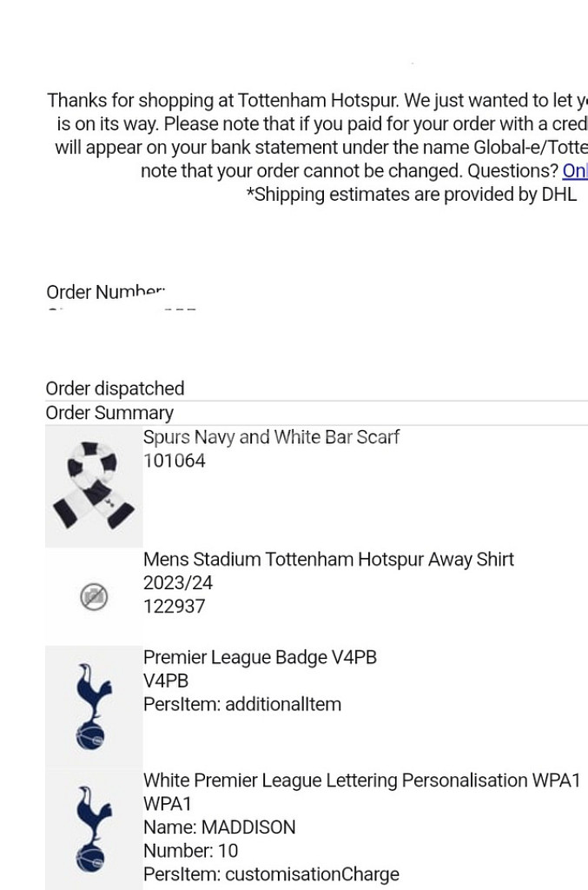Click the 2023/24 season text
Screen dimensions: 588x890
[x=178, y=583]
